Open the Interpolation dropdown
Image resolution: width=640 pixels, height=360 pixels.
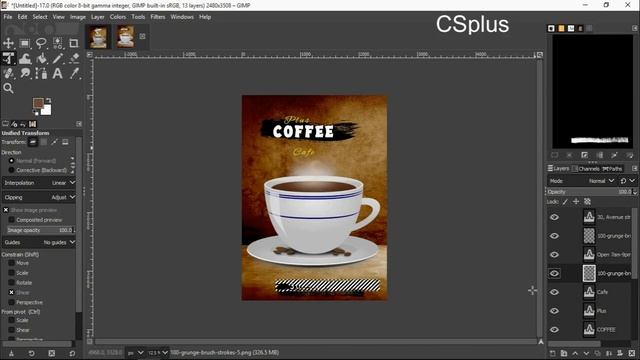[x=39, y=183]
